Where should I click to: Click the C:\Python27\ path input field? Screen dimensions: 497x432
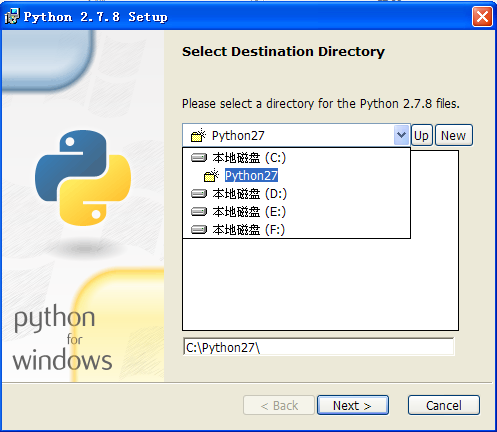(318, 347)
